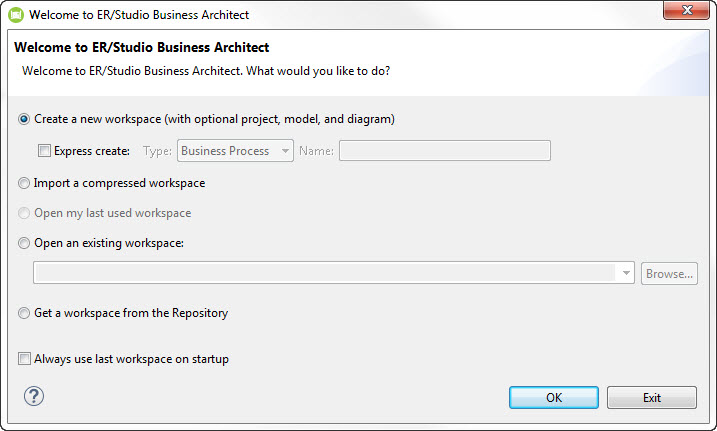The image size is (717, 431).
Task: Select Get a workspace from the Repository
Action: point(24,313)
